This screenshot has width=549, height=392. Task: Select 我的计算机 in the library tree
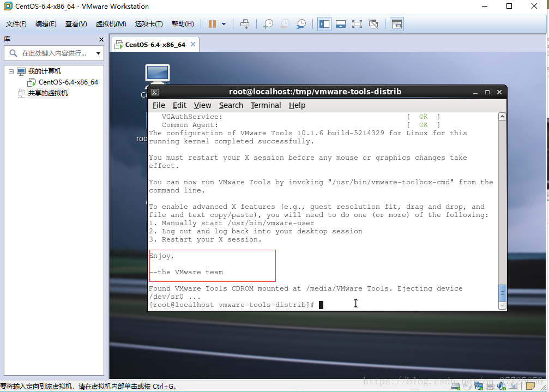point(45,71)
